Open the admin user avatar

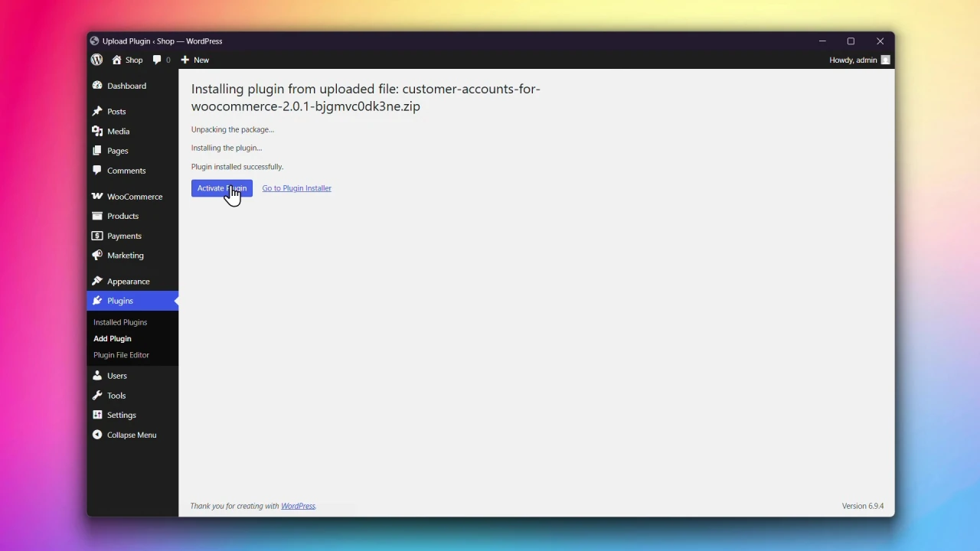coord(886,60)
